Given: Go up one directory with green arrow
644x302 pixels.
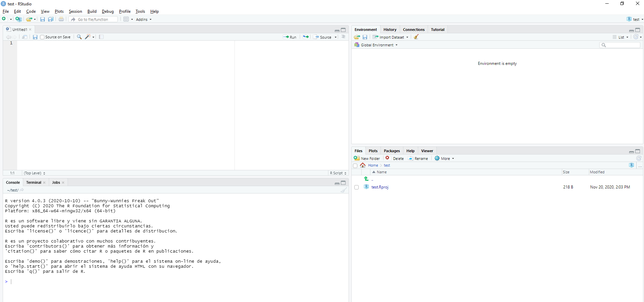Looking at the screenshot, I should click(x=366, y=179).
